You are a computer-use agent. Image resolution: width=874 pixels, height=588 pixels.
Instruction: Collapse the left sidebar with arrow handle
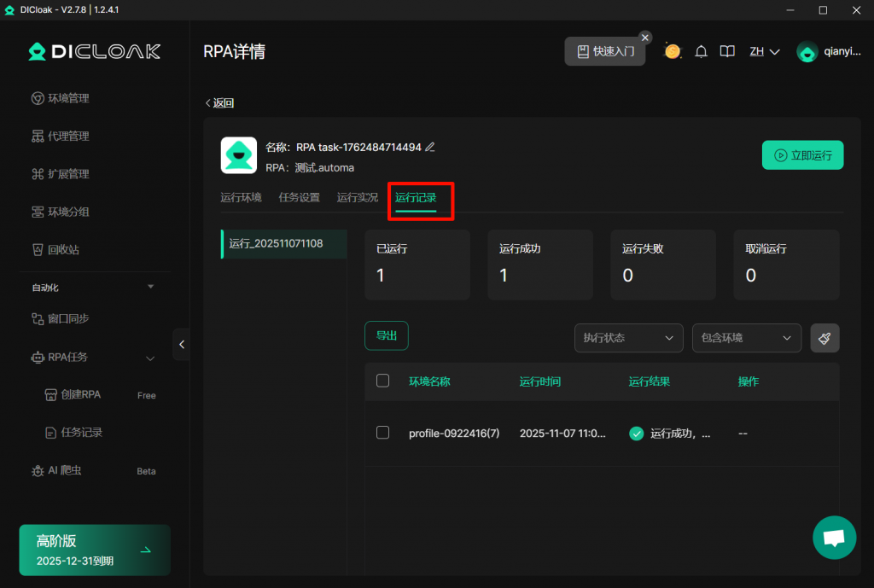tap(181, 344)
